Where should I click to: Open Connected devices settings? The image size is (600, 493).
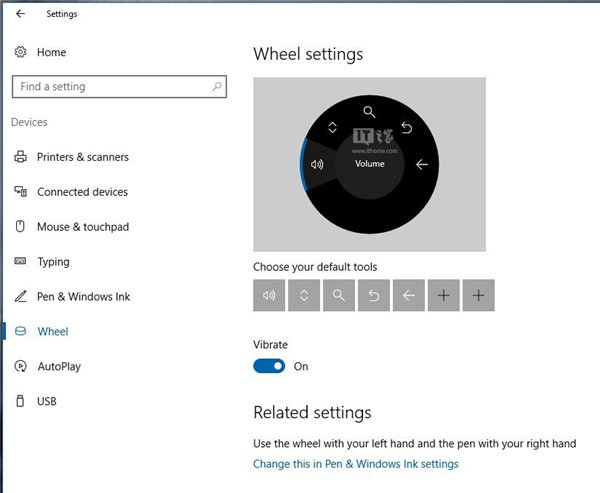pos(82,192)
